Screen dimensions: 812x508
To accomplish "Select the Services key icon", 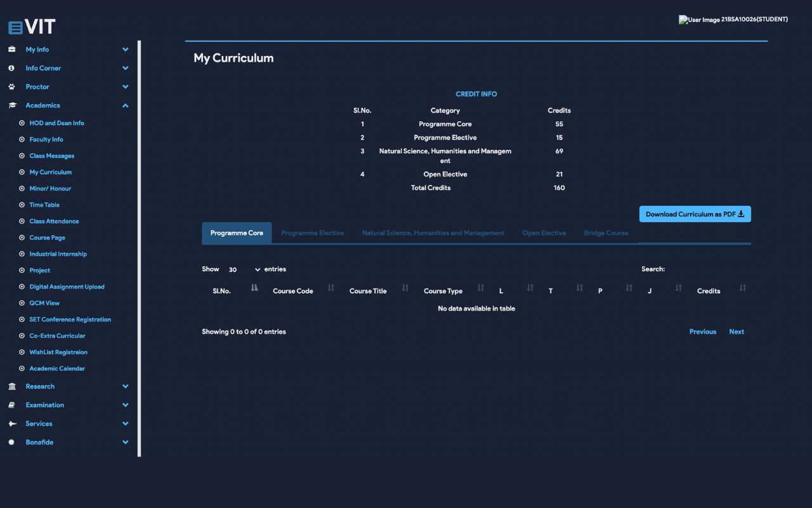I will tap(11, 424).
